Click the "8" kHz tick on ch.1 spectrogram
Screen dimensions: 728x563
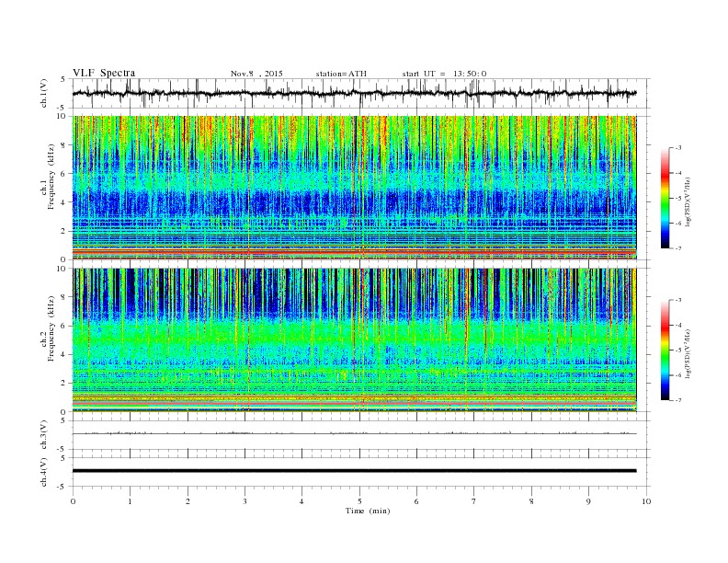click(63, 145)
